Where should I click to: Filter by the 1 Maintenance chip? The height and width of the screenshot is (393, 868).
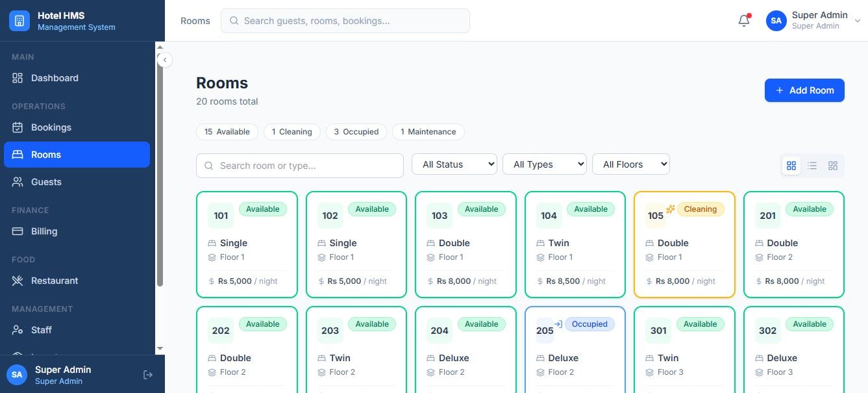tap(428, 132)
